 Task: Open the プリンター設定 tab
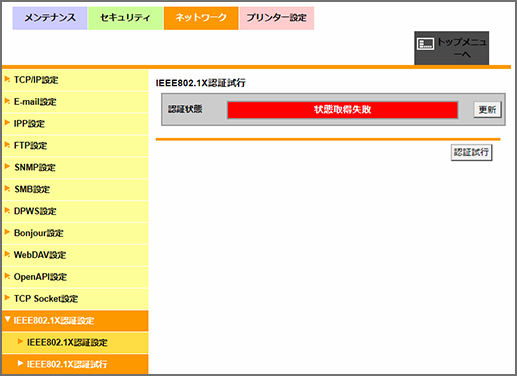[x=277, y=18]
